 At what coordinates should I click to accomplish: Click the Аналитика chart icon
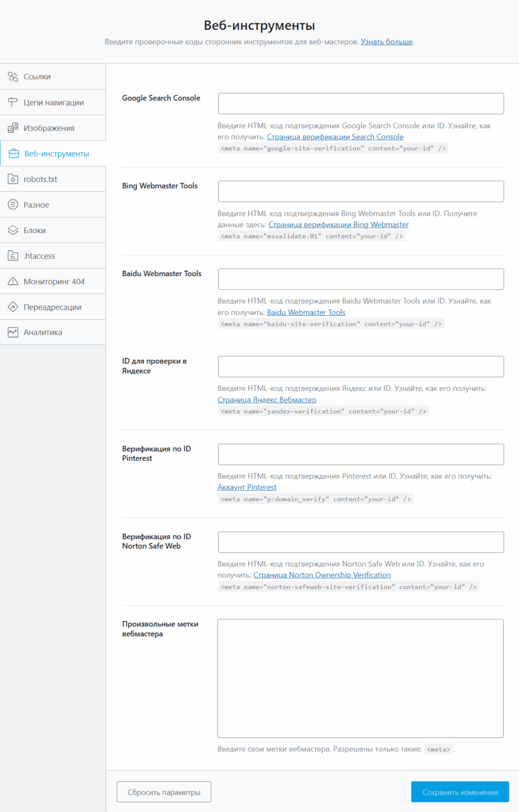point(13,333)
